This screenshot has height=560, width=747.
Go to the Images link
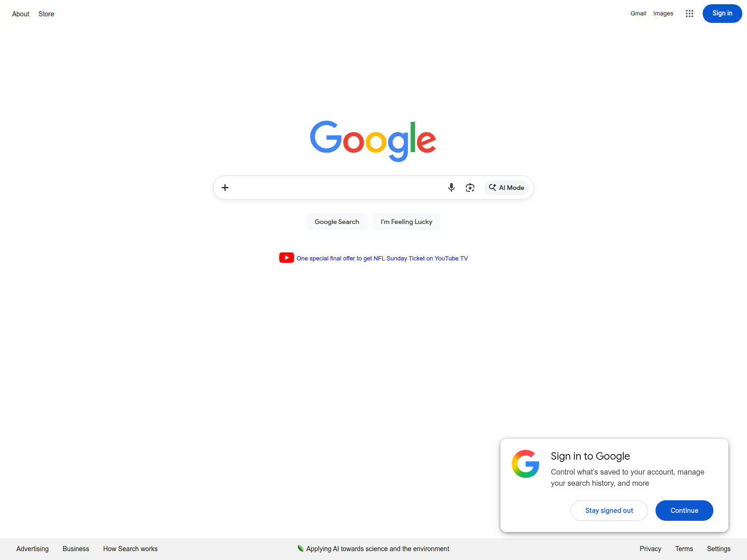[663, 14]
